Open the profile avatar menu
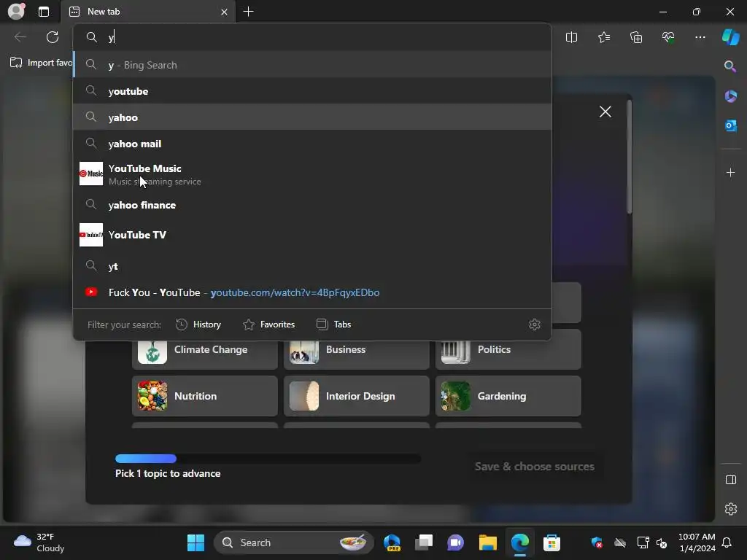This screenshot has height=560, width=747. point(16,12)
